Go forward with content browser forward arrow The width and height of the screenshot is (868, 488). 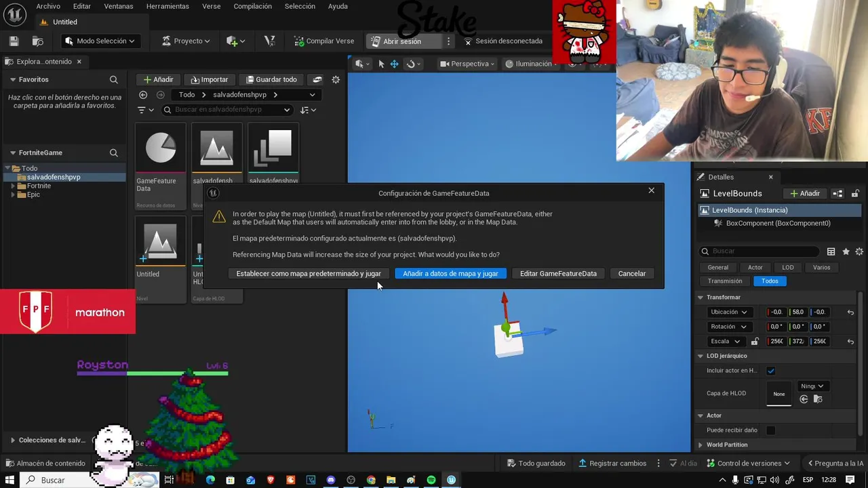161,95
